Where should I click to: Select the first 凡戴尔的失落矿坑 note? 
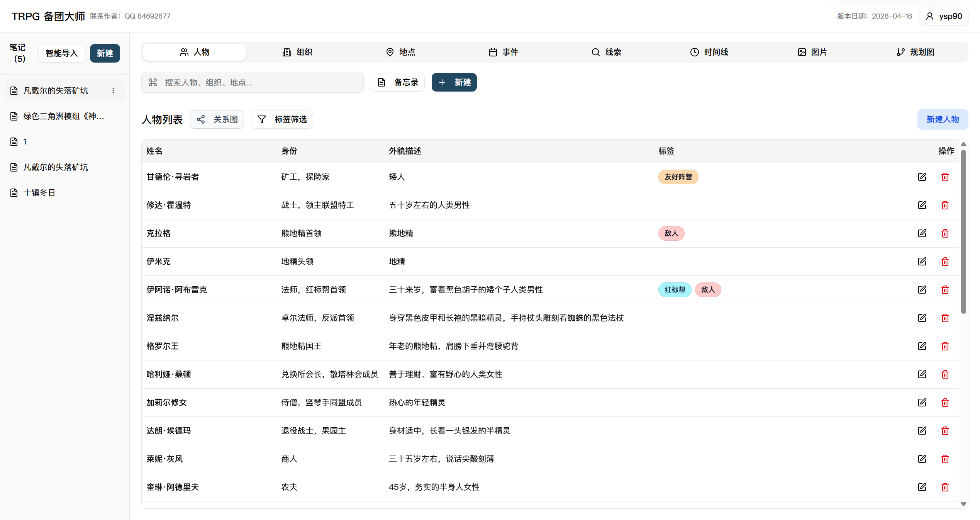coord(64,91)
